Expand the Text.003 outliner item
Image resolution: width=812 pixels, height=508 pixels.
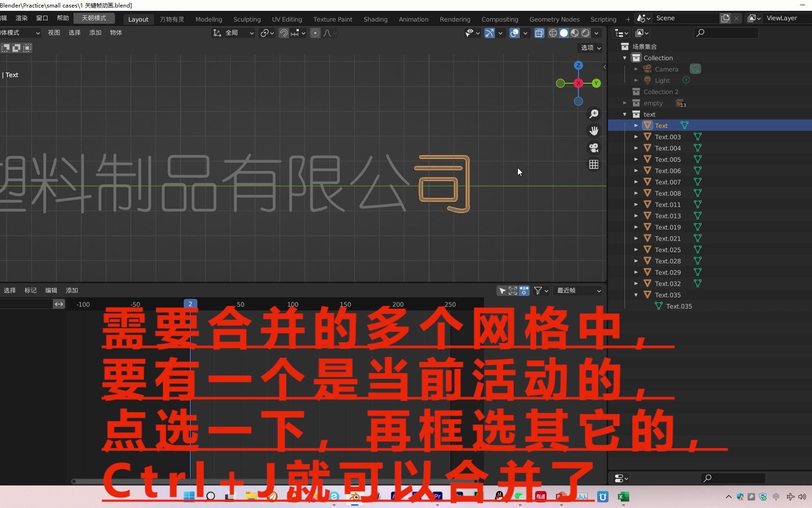[x=637, y=136]
